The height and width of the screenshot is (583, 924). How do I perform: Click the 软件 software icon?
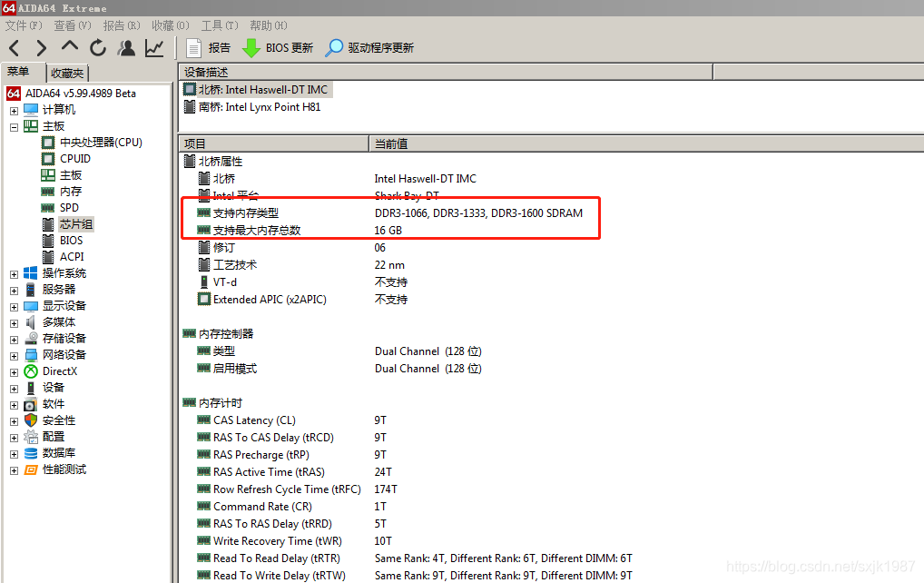31,404
